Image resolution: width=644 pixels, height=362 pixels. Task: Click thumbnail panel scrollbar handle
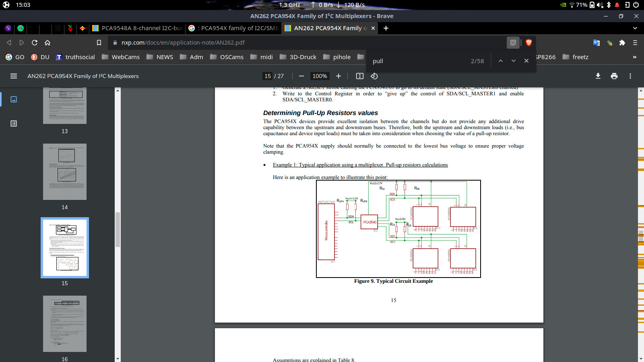coord(118,229)
